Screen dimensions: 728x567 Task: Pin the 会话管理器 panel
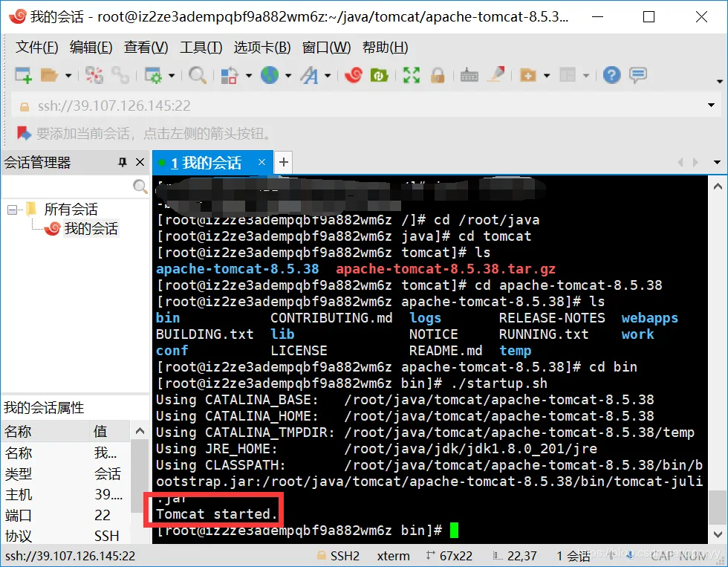coord(122,162)
